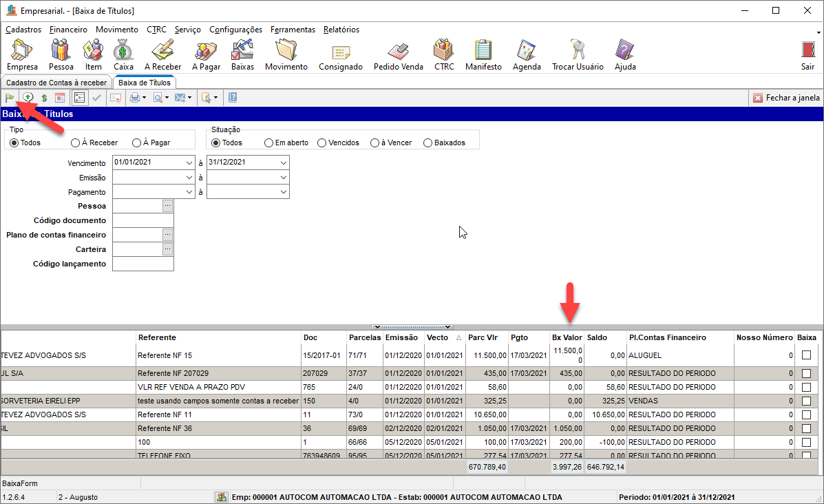Viewport: 824px width, 504px height.
Task: Click Fechar a janela button
Action: pos(786,98)
